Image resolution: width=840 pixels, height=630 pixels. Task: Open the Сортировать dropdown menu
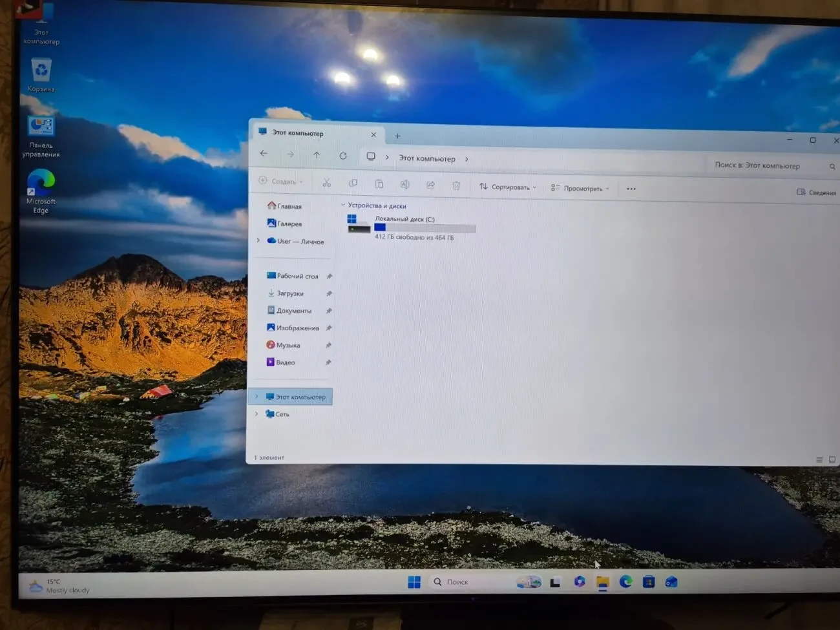pyautogui.click(x=508, y=187)
